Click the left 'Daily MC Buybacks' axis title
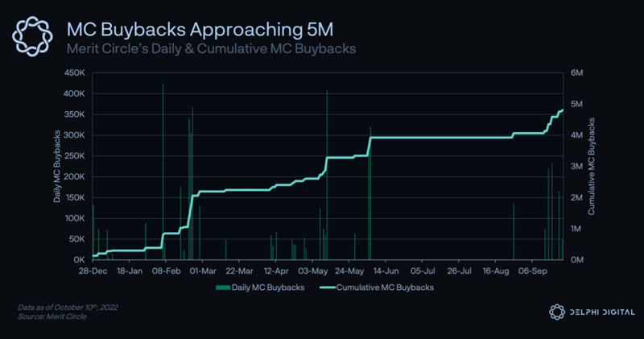Image resolution: width=644 pixels, height=339 pixels. coord(58,165)
